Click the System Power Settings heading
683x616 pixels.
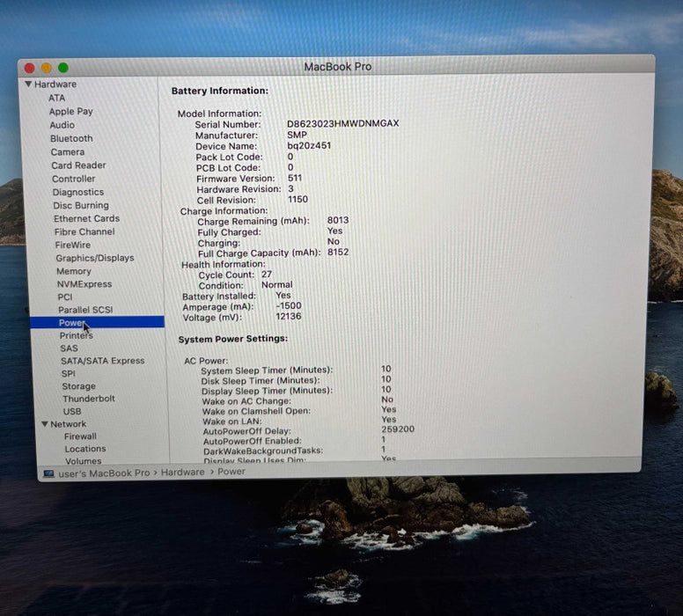(x=233, y=339)
